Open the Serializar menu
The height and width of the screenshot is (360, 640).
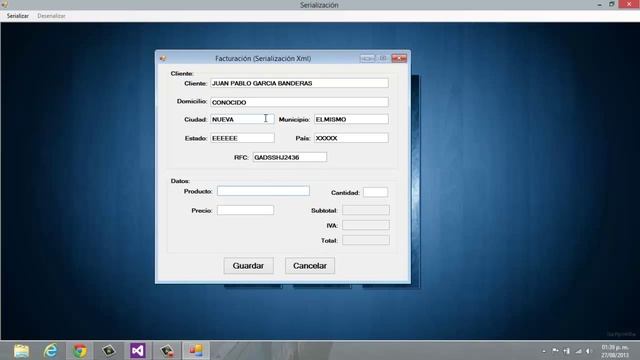point(18,16)
